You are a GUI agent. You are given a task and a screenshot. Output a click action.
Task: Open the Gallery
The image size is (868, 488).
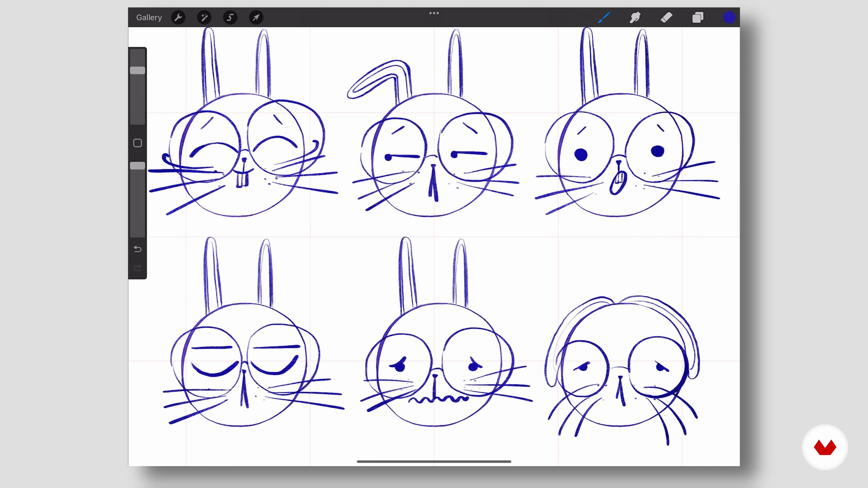(149, 18)
